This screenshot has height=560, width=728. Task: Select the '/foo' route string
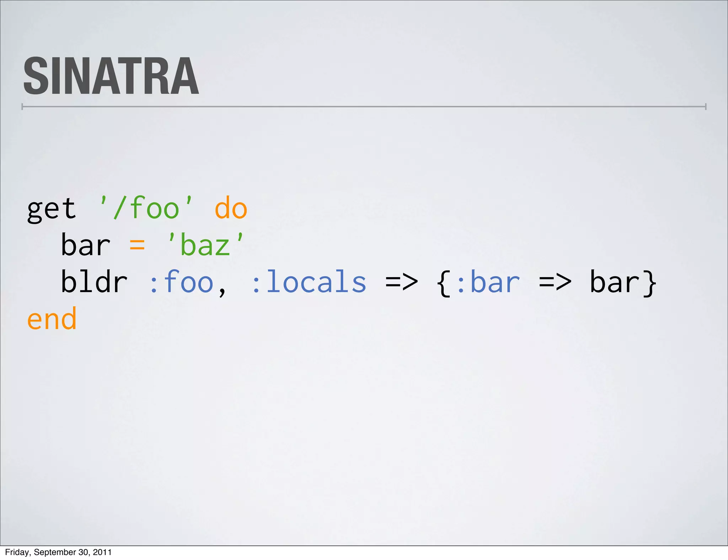tap(146, 208)
